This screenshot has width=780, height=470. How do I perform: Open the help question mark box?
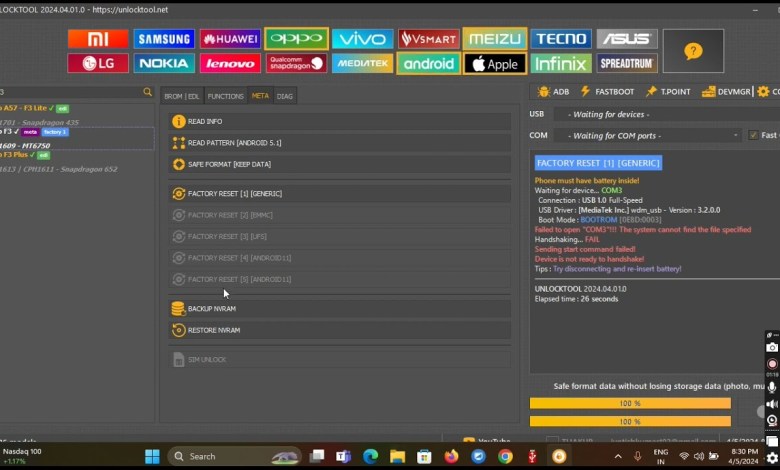693,51
